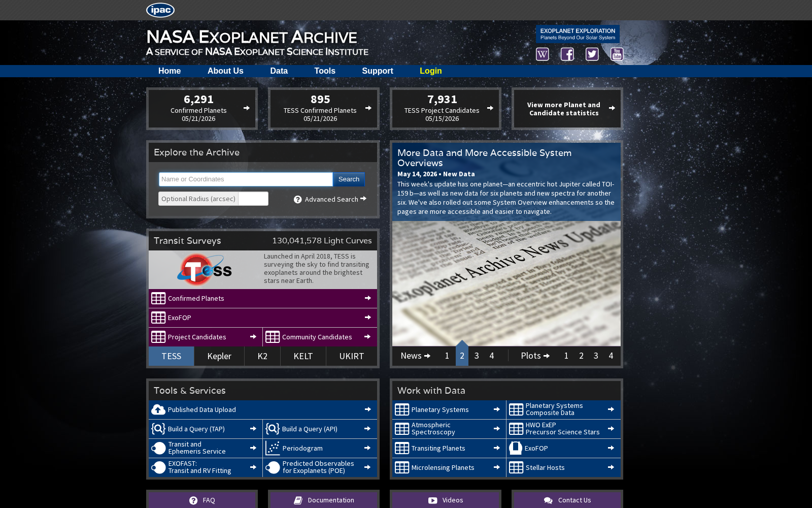This screenshot has width=812, height=508.
Task: Show news item 4
Action: click(x=491, y=356)
